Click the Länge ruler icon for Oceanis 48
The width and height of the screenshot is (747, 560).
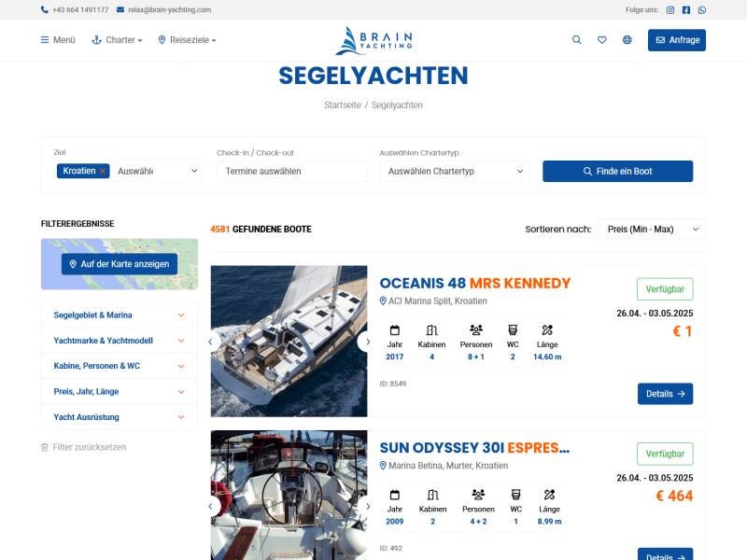pos(547,330)
